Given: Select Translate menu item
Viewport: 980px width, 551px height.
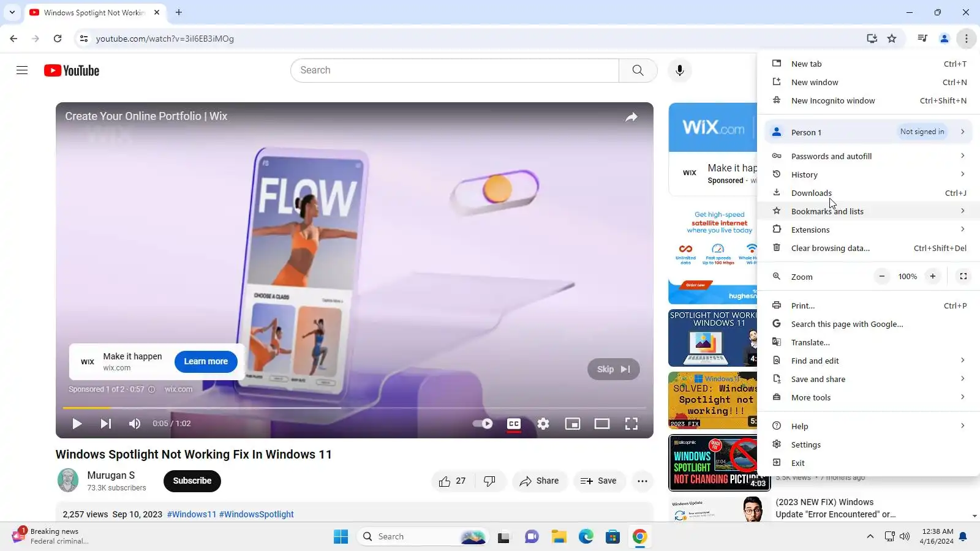Looking at the screenshot, I should 869,342.
